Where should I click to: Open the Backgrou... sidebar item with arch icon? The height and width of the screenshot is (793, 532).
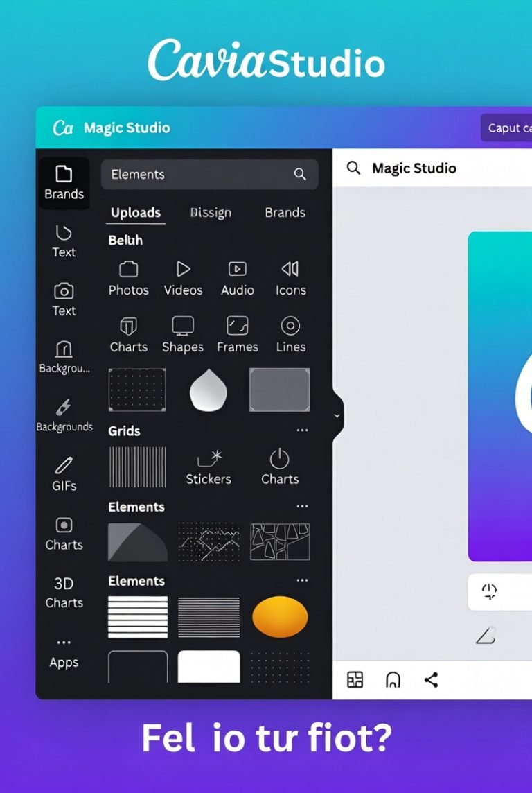pyautogui.click(x=64, y=357)
